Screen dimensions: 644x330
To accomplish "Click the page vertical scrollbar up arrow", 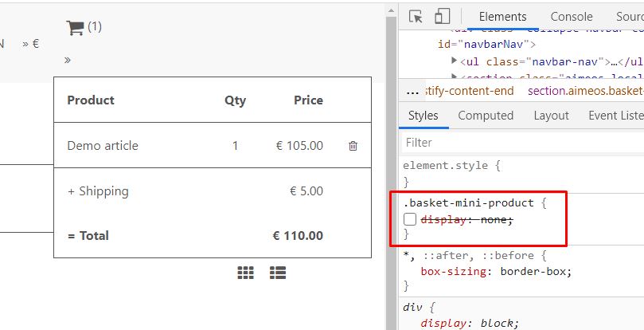I will 392,10.
